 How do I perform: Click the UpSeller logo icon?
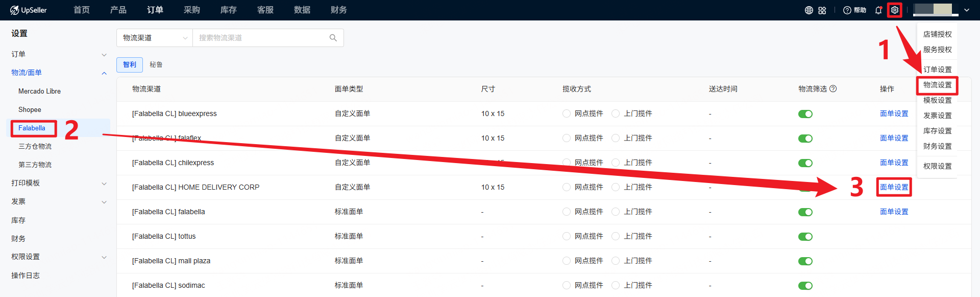coord(14,10)
